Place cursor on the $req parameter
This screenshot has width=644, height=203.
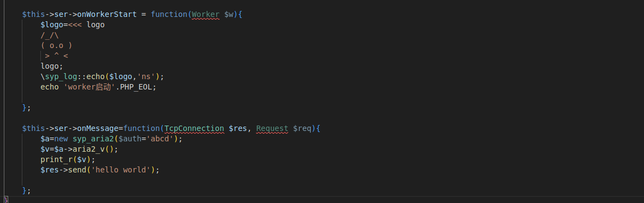coord(302,128)
